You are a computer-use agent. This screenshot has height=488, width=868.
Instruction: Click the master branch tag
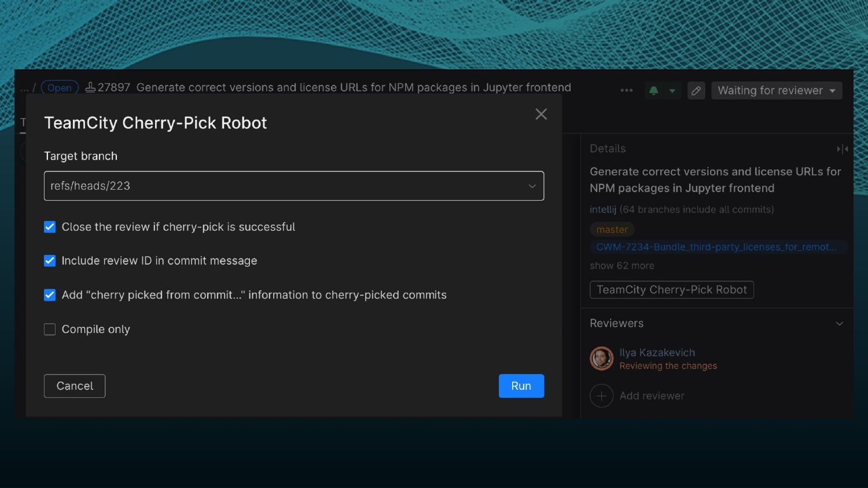tap(612, 230)
